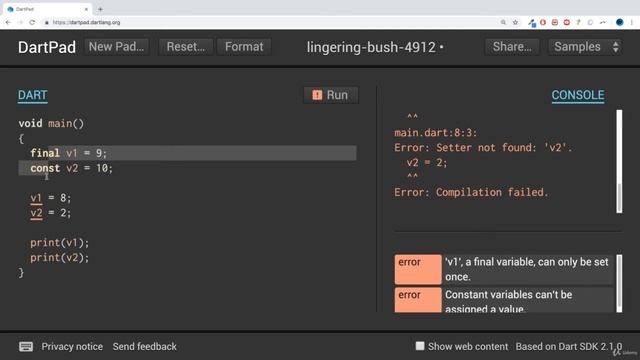
Task: Open the Chrome three-dot menu
Action: click(631, 22)
